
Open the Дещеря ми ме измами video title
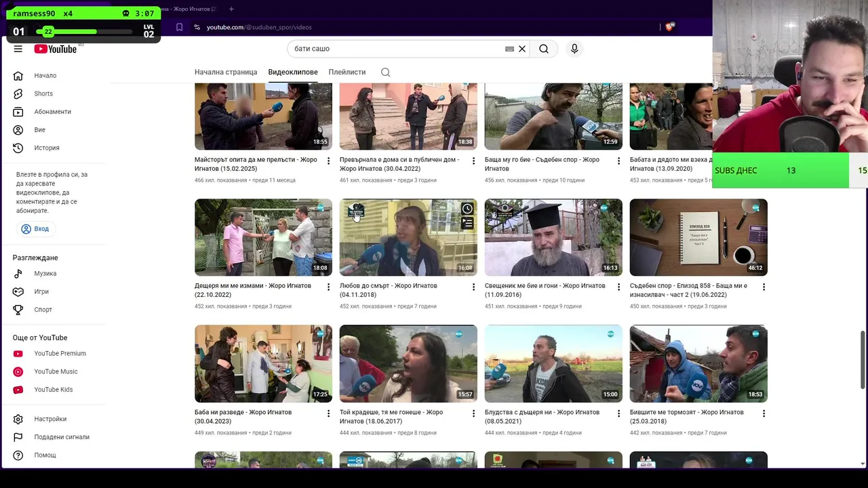click(253, 290)
